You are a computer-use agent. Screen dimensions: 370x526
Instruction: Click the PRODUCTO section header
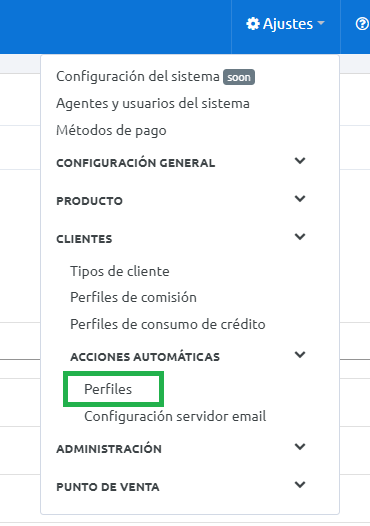tap(90, 201)
